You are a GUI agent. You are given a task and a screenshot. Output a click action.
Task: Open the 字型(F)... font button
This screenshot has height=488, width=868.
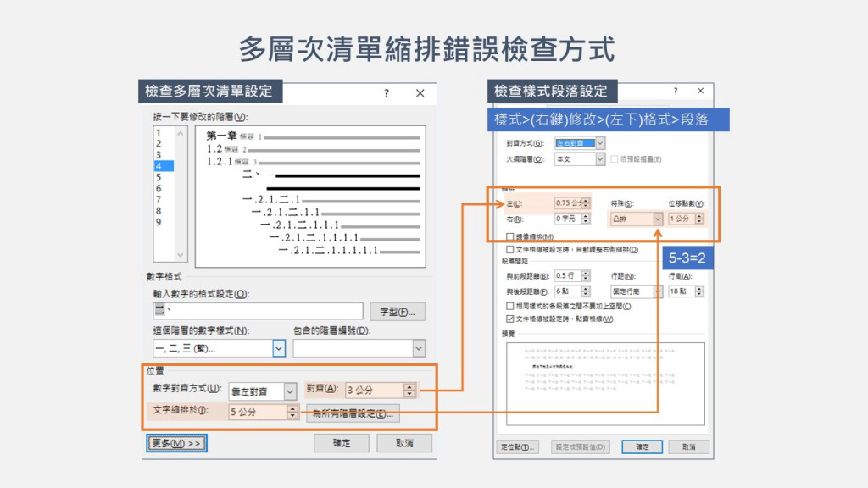coord(398,312)
